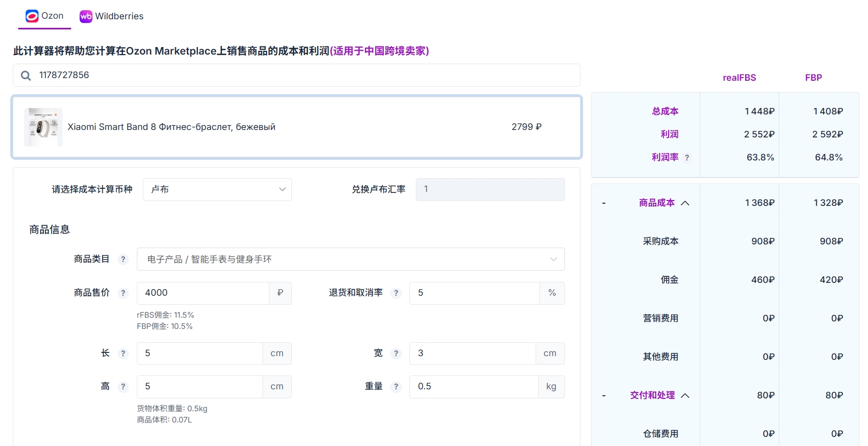Click the Ozon logo icon
868x446 pixels.
tap(32, 16)
